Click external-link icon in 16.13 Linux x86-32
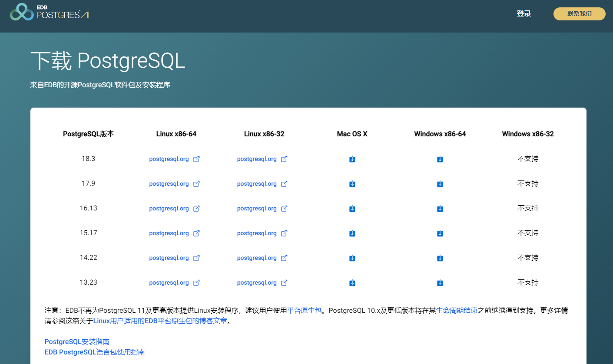The height and width of the screenshot is (364, 613). tap(284, 209)
